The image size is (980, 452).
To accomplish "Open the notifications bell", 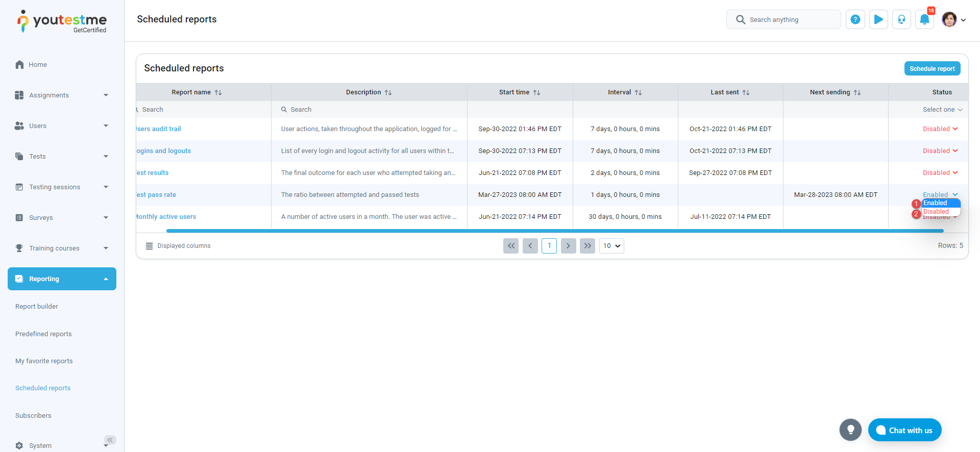I will [x=924, y=19].
